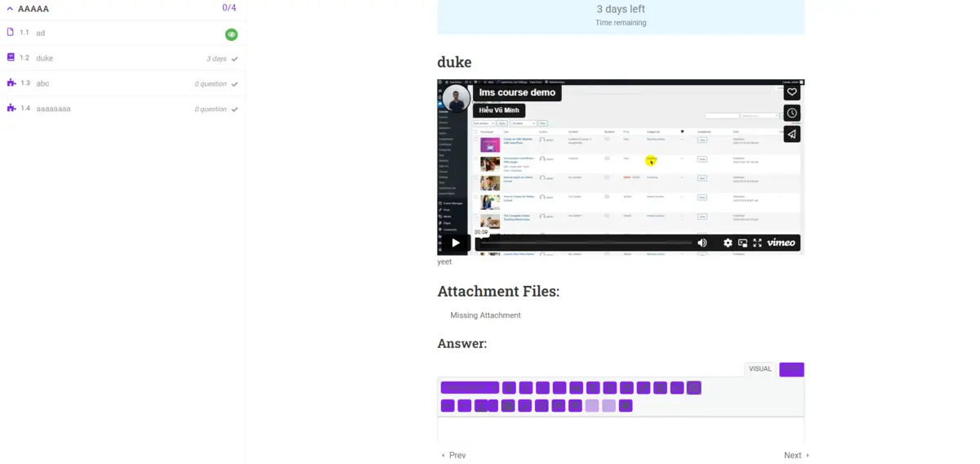Click the '3 days' label on duke
Screen dimensions: 980x464
click(216, 59)
